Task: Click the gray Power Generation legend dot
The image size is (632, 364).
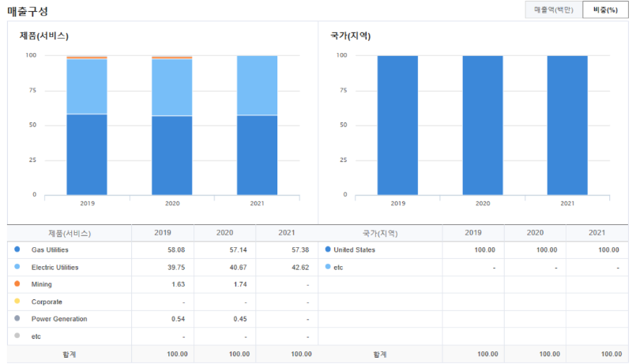Action: [17, 318]
